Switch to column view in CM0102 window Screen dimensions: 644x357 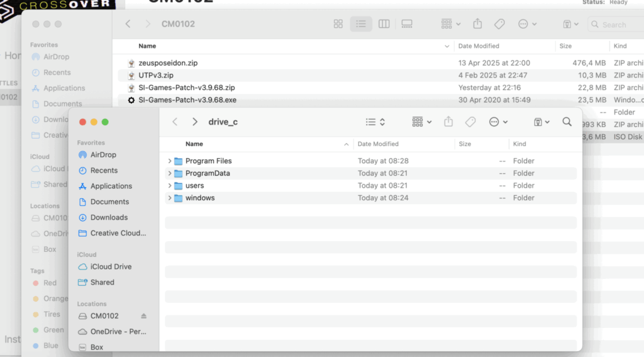click(384, 24)
